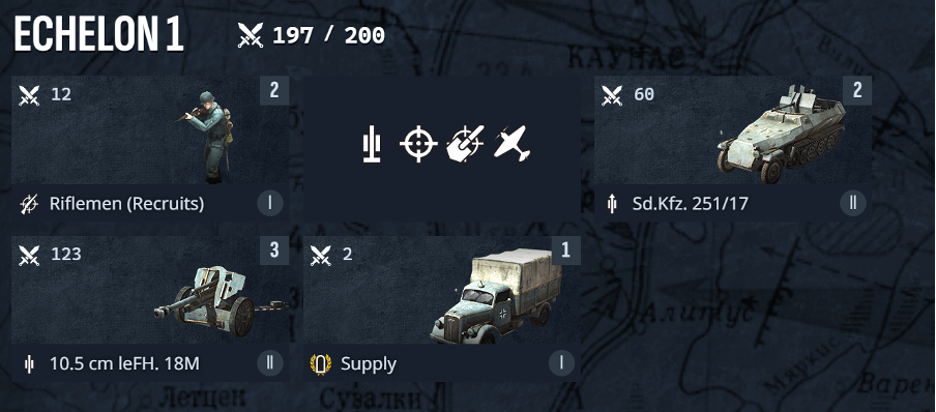Viewport: 936px width, 412px height.
Task: Click the Supply laurel badge icon
Action: [321, 364]
